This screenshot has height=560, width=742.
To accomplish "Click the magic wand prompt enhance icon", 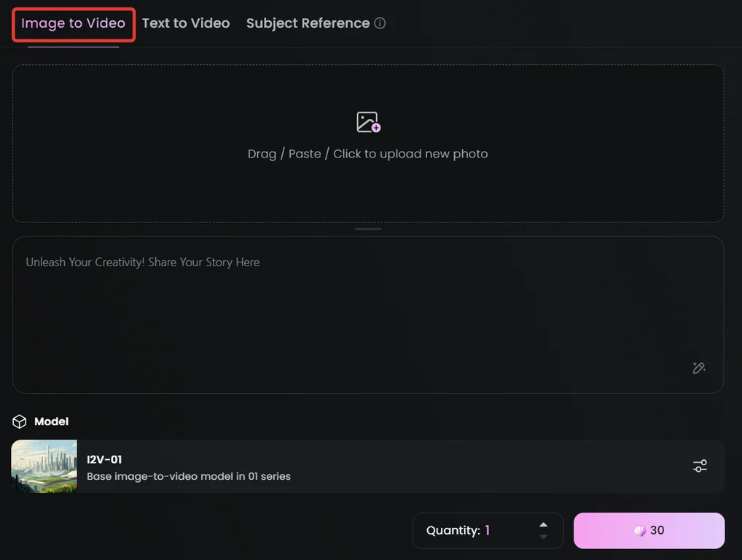I will pos(698,368).
